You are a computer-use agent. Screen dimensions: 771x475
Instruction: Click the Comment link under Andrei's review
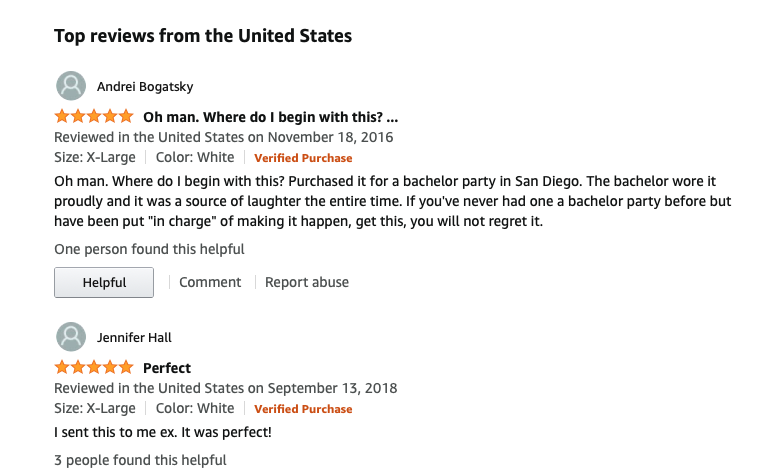click(x=210, y=282)
